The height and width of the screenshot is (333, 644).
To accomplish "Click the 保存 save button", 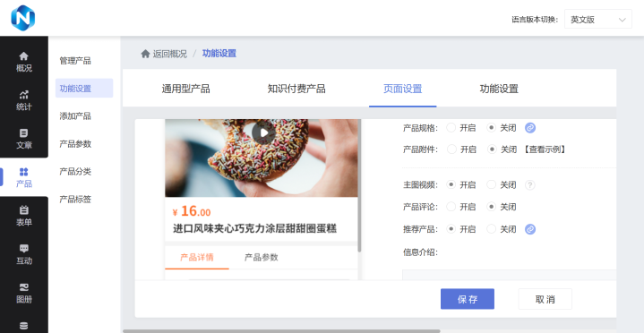I will (x=468, y=299).
